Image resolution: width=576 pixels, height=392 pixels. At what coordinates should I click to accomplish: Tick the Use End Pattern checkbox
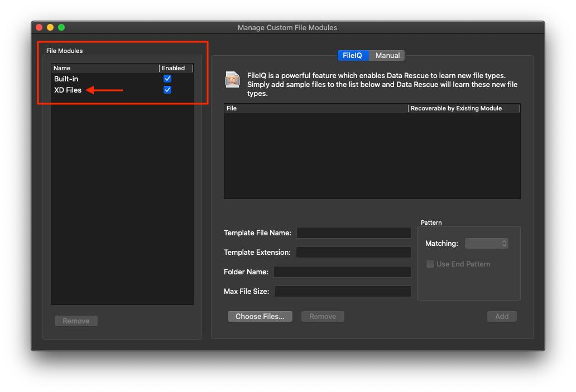tap(430, 264)
